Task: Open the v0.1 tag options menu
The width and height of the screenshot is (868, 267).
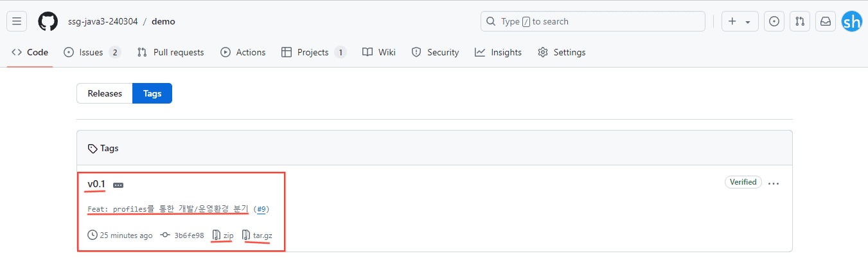Action: point(774,183)
